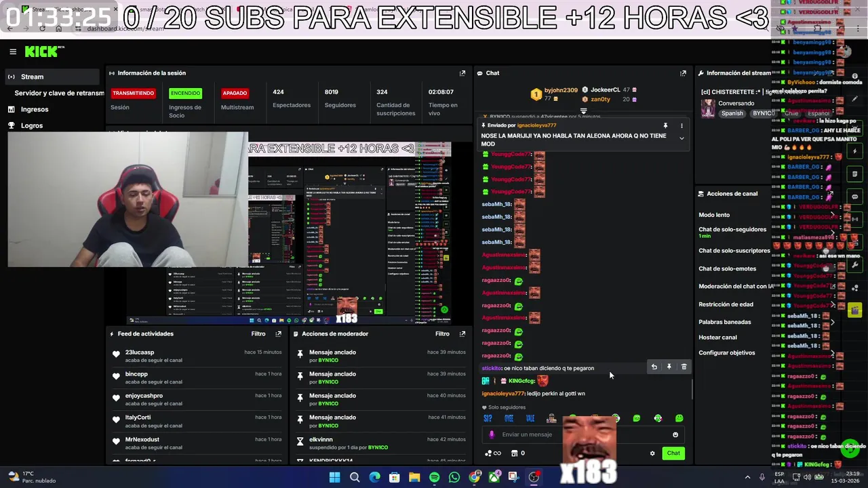Open Filtro in Acciones de moderador

coord(442,333)
